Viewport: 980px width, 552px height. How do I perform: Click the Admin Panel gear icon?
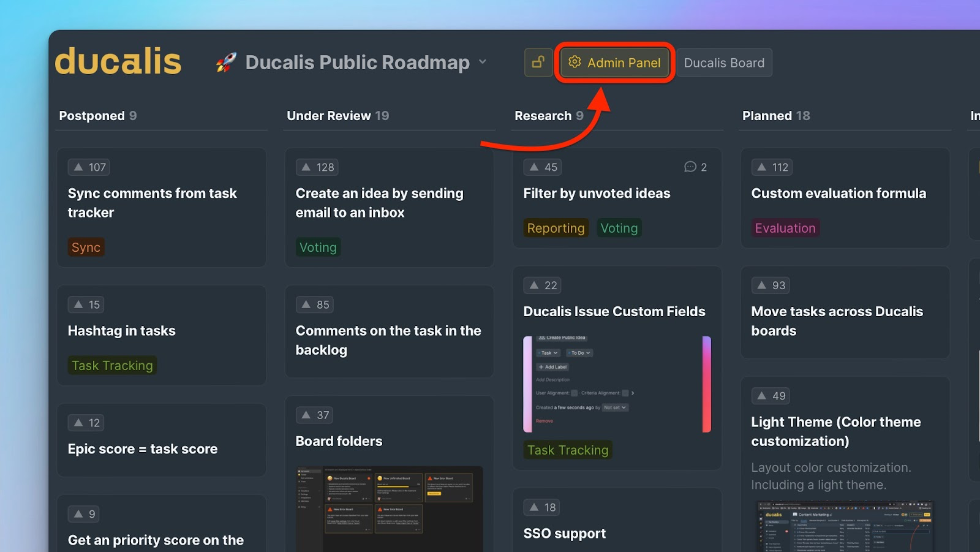coord(575,62)
